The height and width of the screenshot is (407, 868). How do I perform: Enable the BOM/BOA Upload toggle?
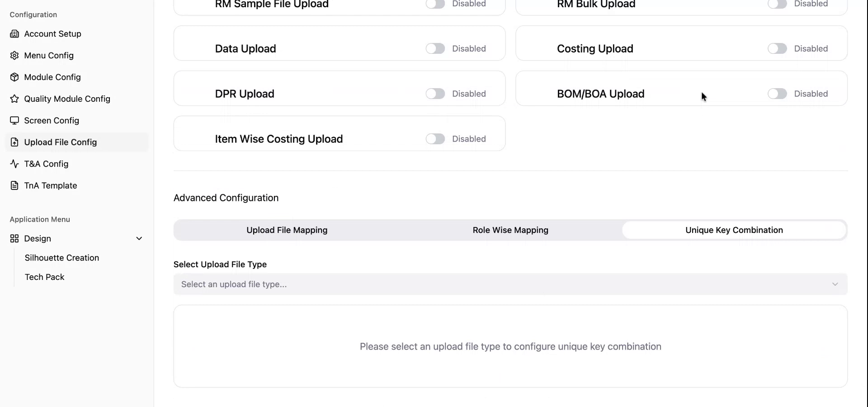tap(777, 94)
